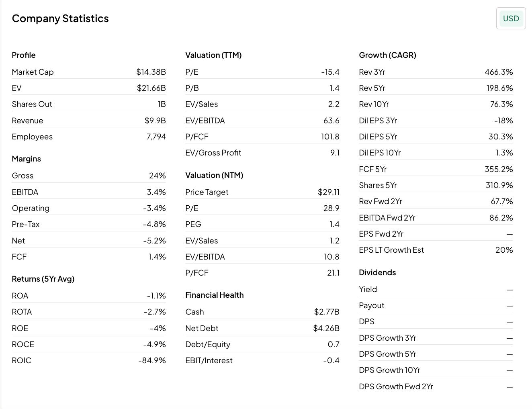Viewport: 532px width, 409px height.
Task: Click the Dividends Yield row label
Action: (368, 289)
